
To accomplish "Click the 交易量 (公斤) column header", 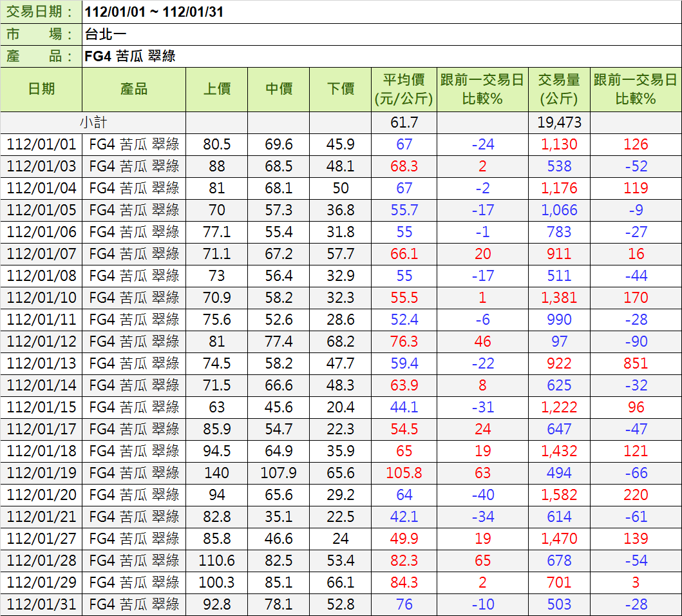I will click(559, 90).
